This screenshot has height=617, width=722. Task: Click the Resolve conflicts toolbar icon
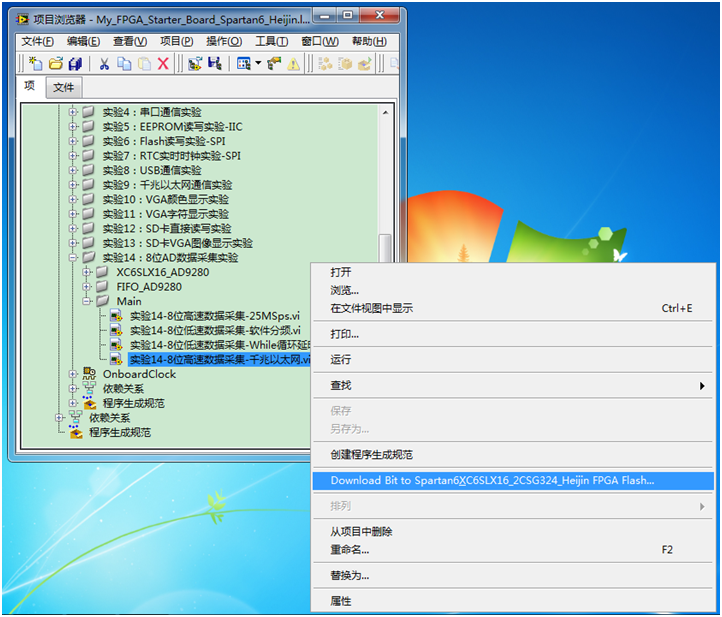(x=274, y=64)
